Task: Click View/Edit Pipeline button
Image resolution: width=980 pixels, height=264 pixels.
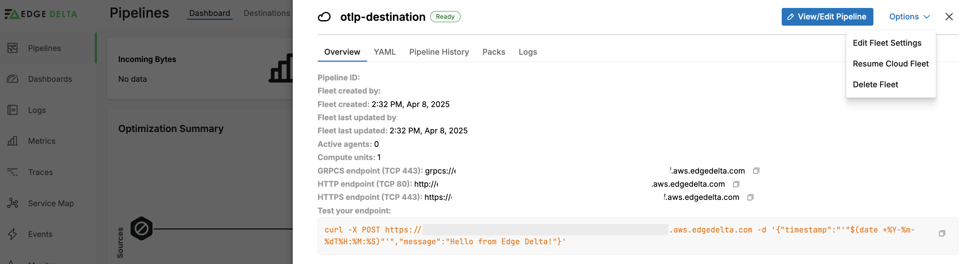Action: (827, 17)
